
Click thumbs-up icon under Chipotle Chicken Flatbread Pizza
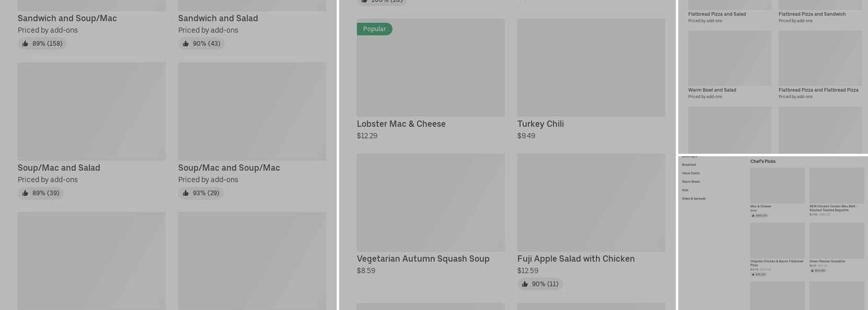pos(753,275)
